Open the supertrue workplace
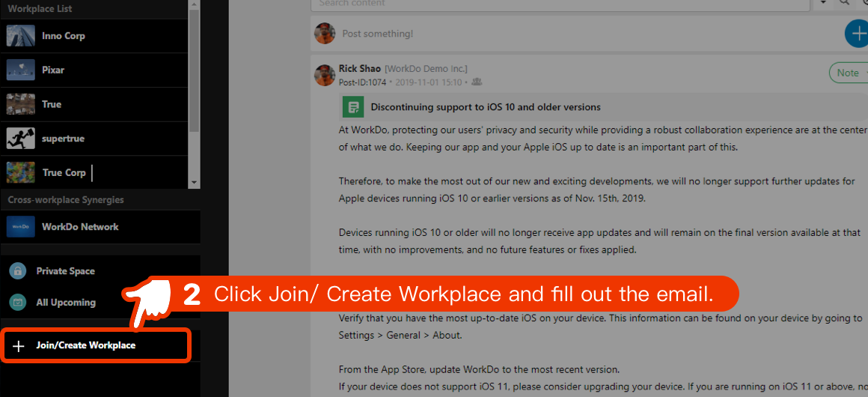The height and width of the screenshot is (397, 868). (x=94, y=139)
